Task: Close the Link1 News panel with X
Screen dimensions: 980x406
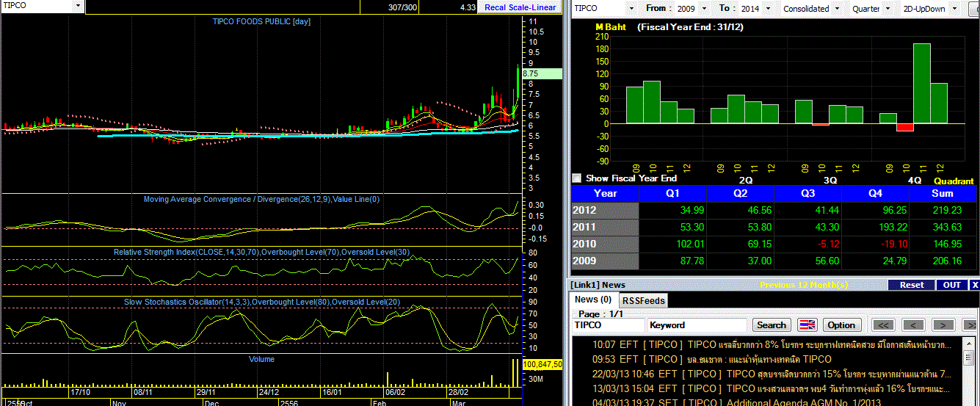Action: tap(975, 285)
